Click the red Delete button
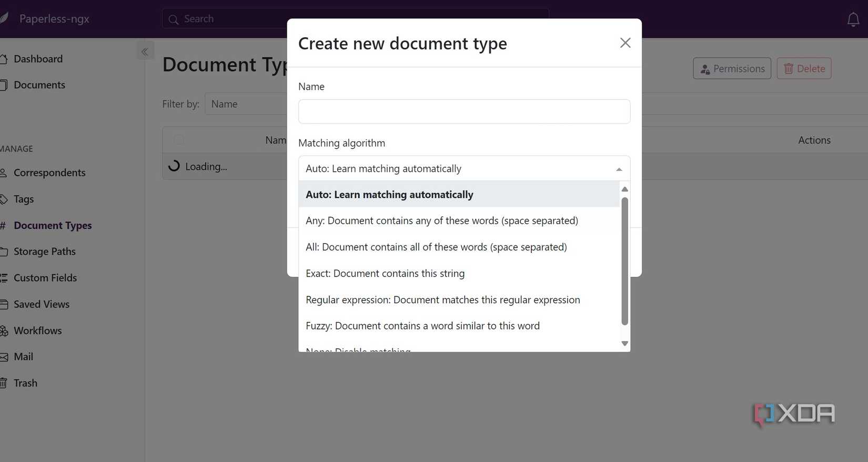Viewport: 868px width, 462px height. pyautogui.click(x=804, y=68)
